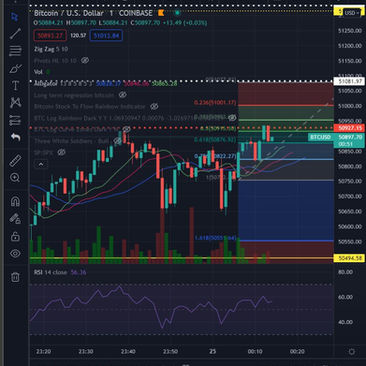Select the trend line tool

click(x=15, y=34)
